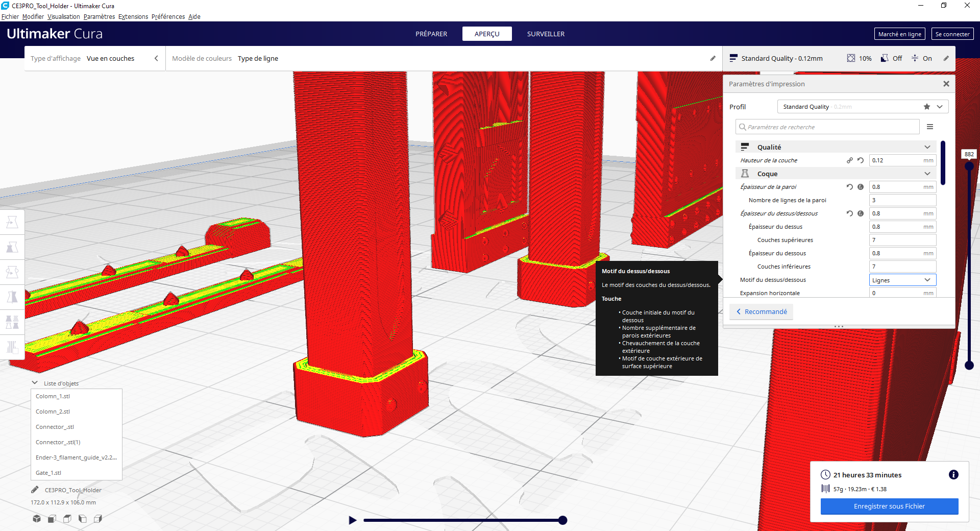Screen dimensions: 980x531
Task: Switch to right side view cube icon
Action: click(98, 519)
